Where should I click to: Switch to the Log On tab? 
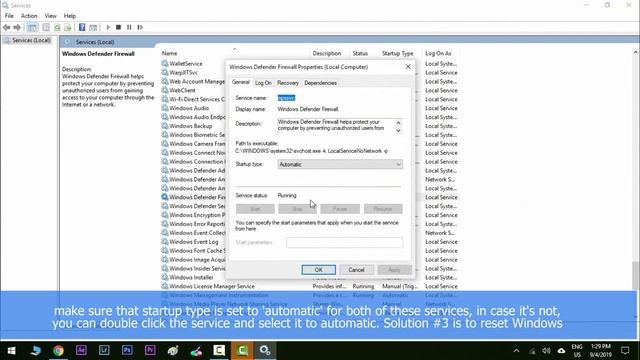[263, 83]
